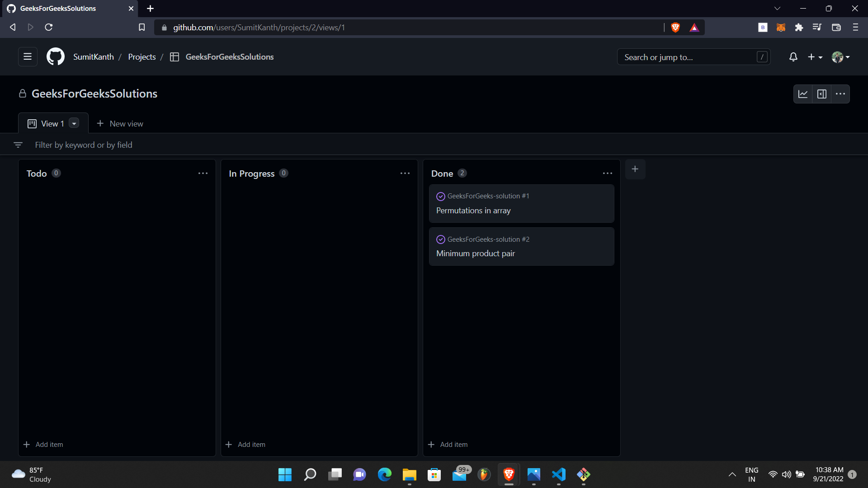The image size is (868, 488).
Task: Click the GitHub logo in the header
Action: [x=55, y=56]
